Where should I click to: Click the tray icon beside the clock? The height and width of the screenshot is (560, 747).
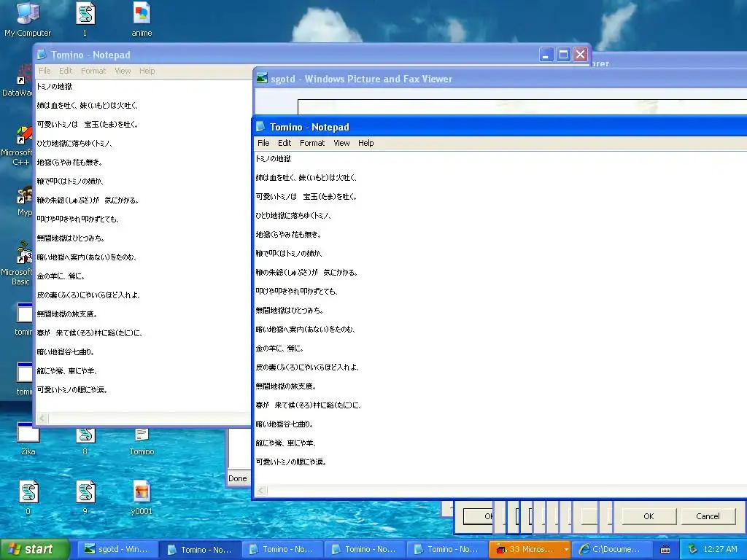coord(693,549)
